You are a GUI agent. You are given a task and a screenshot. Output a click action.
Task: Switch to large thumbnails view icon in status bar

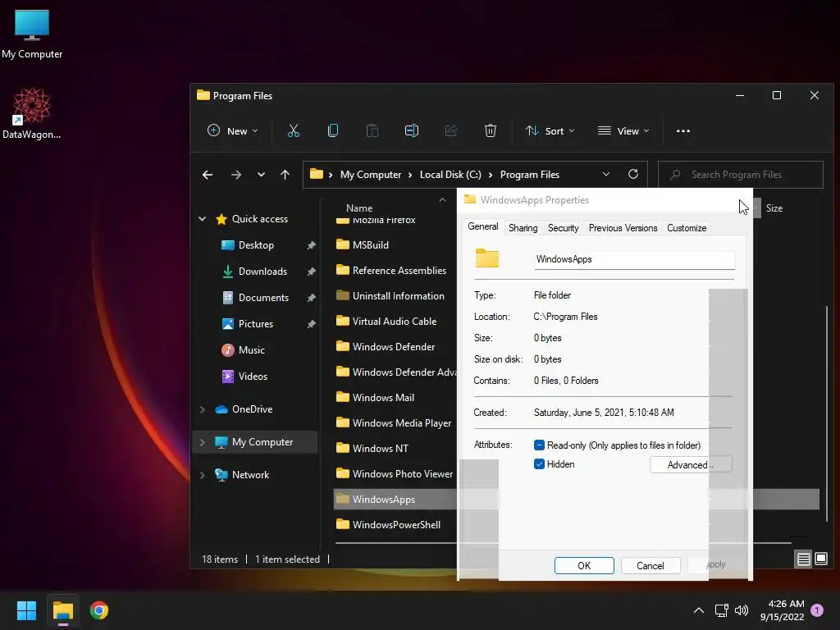[x=820, y=559]
